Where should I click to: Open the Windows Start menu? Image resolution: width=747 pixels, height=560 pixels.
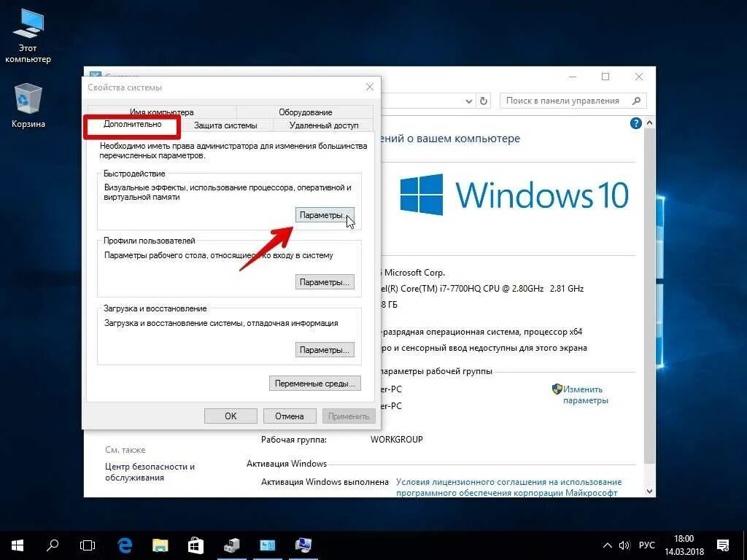18,545
